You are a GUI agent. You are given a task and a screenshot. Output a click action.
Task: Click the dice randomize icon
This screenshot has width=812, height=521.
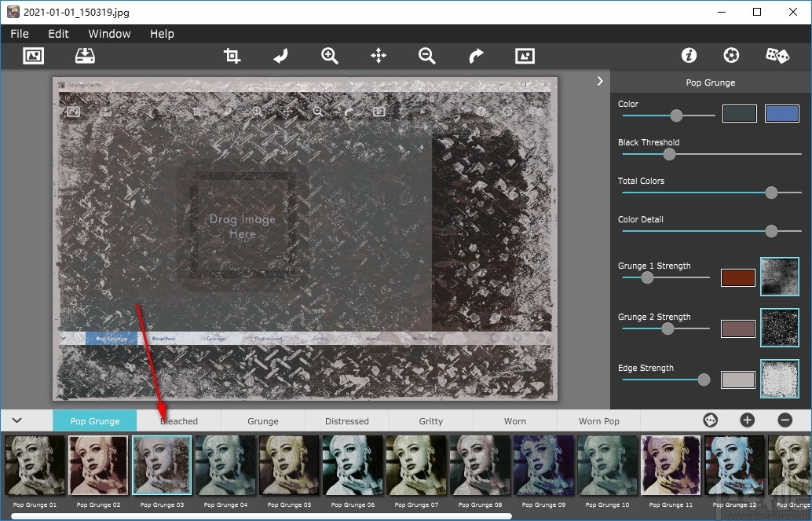click(x=777, y=56)
